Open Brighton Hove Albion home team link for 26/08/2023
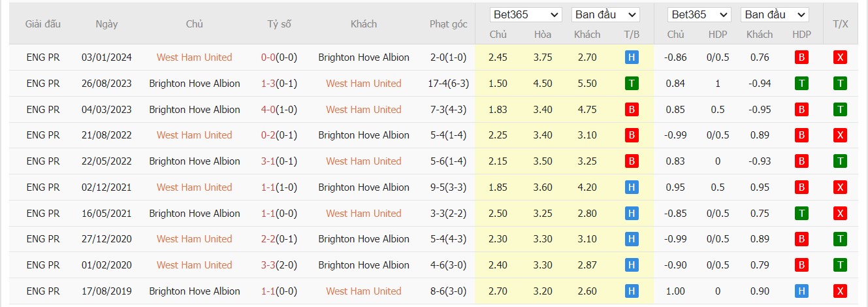Viewport: 868px width, 307px height. coord(194,84)
